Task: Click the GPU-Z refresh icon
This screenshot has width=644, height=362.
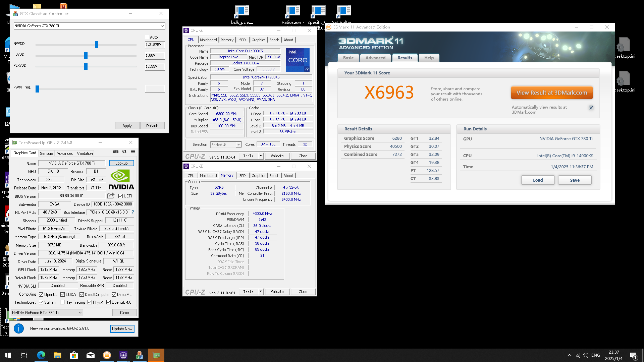Action: [124, 152]
